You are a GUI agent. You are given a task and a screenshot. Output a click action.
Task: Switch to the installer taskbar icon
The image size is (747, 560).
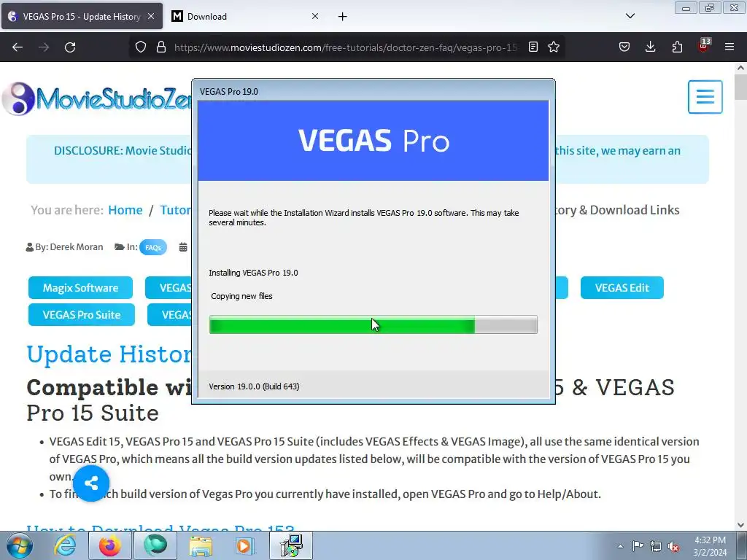291,545
